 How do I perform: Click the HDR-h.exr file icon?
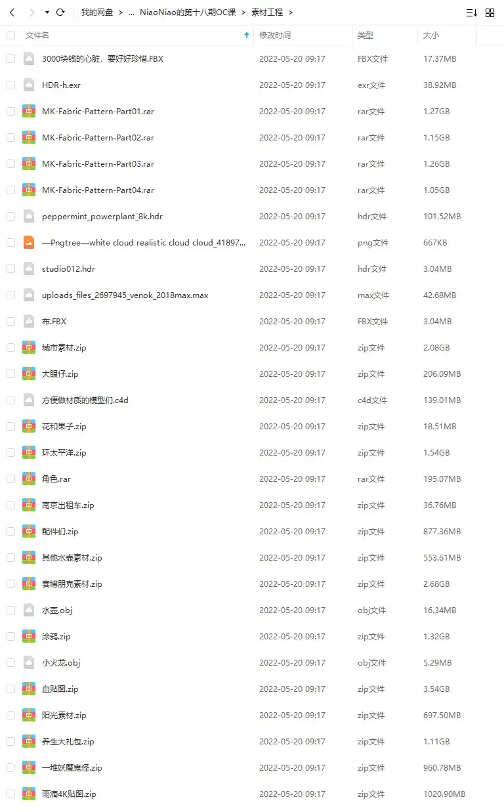point(29,85)
